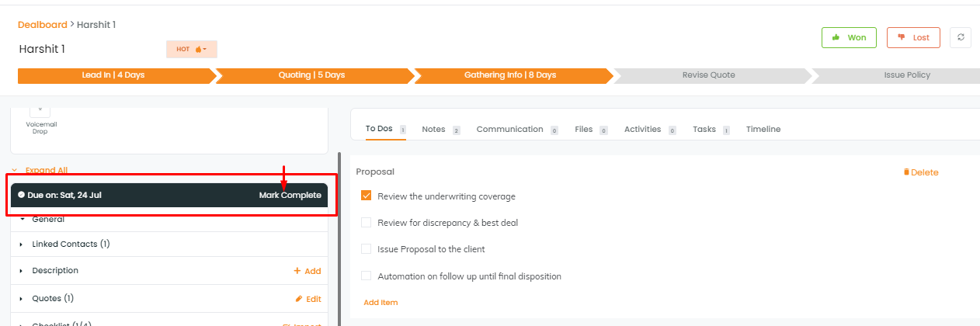The width and height of the screenshot is (980, 326).
Task: Expand the Description section
Action: pyautogui.click(x=168, y=271)
